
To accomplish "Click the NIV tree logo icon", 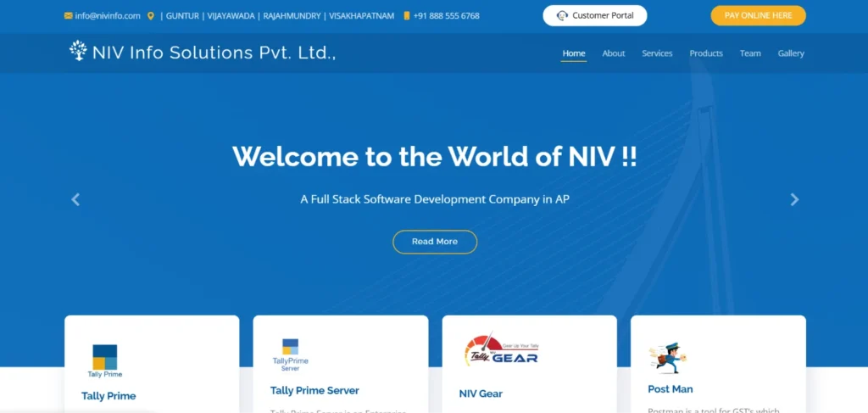I will (x=78, y=50).
